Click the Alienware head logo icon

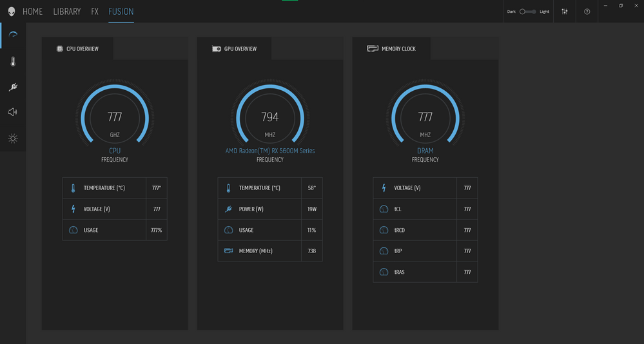[x=12, y=12]
